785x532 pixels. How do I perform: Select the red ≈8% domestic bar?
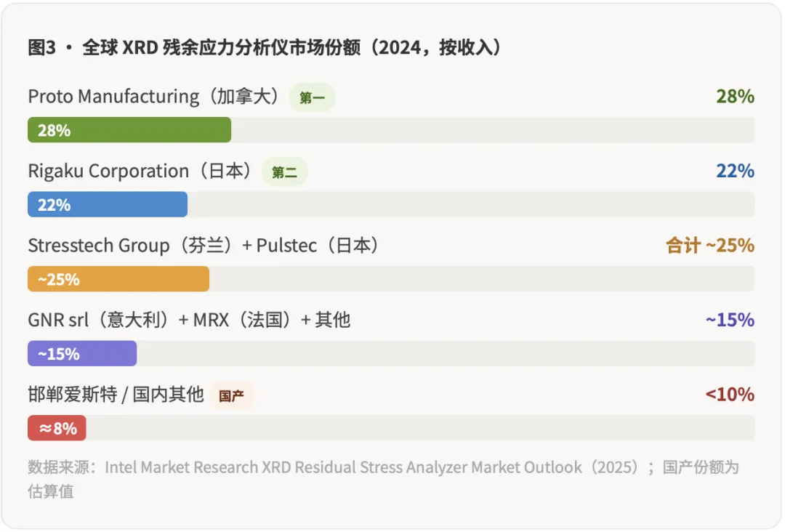pos(56,428)
